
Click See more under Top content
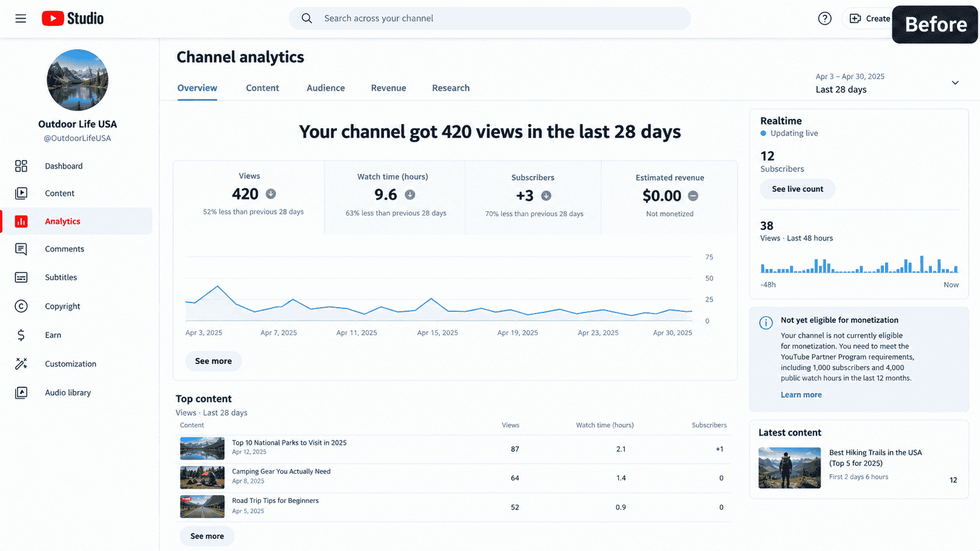tap(207, 536)
